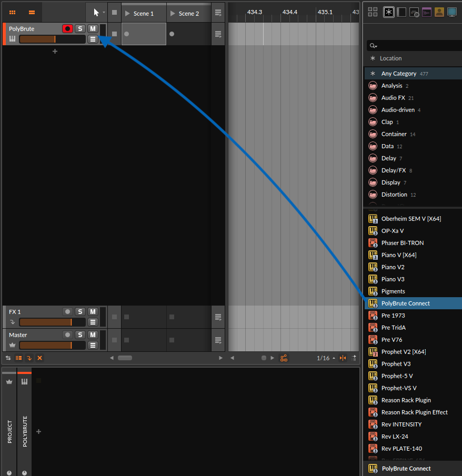Arm record on the FX 1 track
The width and height of the screenshot is (462, 476).
pyautogui.click(x=67, y=312)
